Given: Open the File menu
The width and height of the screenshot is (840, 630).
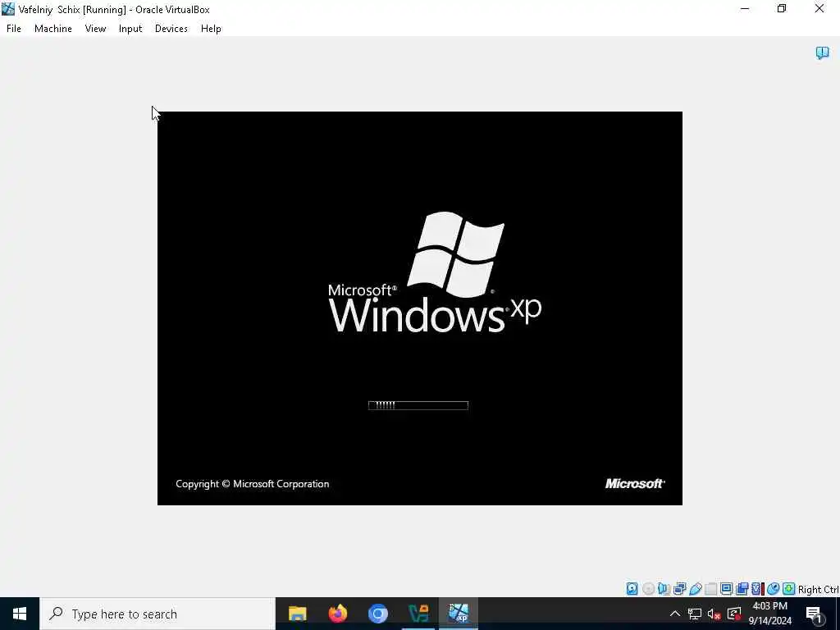Looking at the screenshot, I should coord(13,29).
